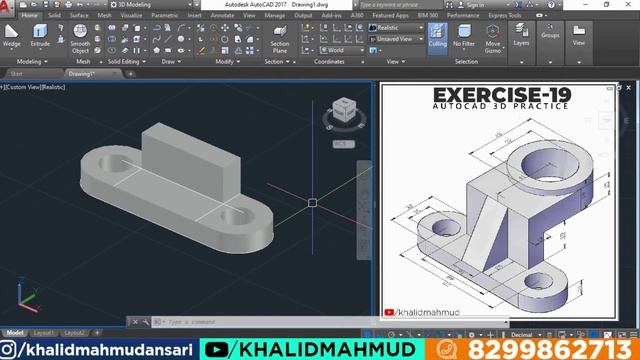The width and height of the screenshot is (640, 360).
Task: Open the Express Tools ribbon tab
Action: (x=505, y=16)
